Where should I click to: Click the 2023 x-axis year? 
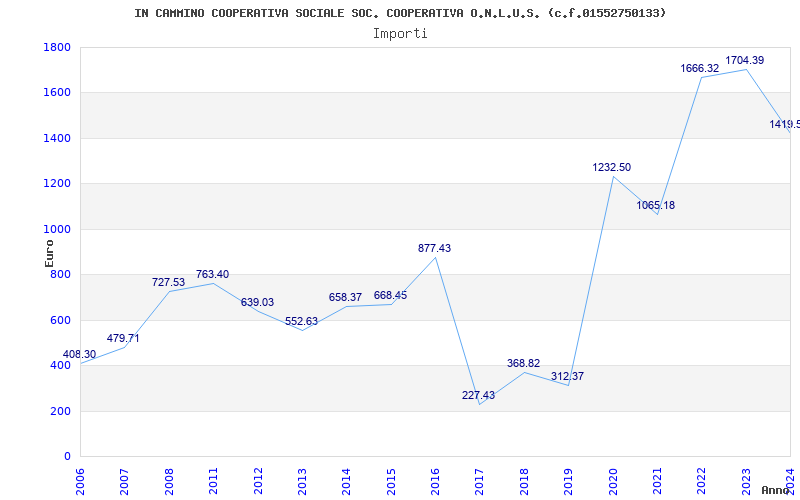(746, 481)
